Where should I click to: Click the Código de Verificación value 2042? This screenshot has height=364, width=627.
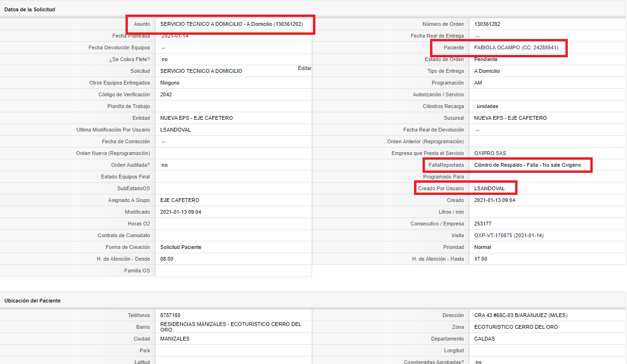coord(166,94)
